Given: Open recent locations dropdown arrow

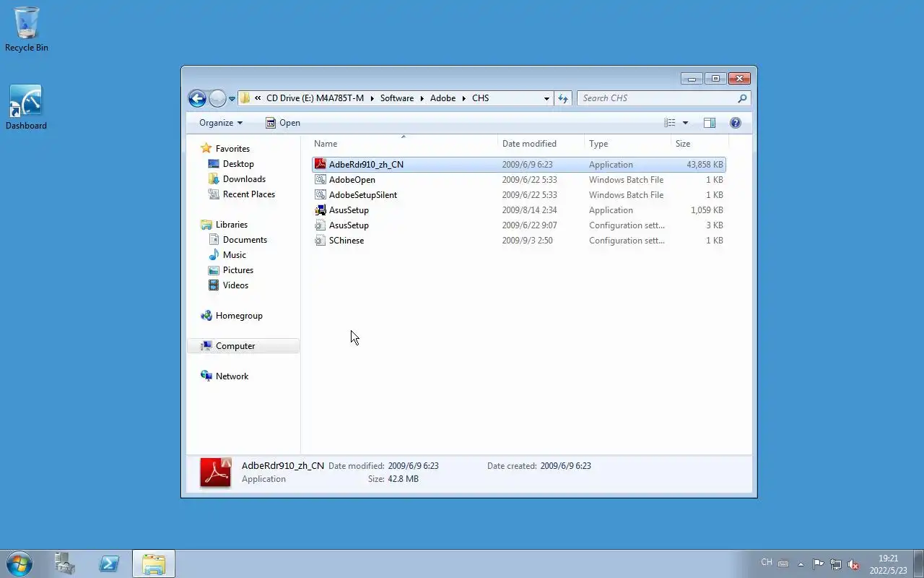Looking at the screenshot, I should [232, 99].
